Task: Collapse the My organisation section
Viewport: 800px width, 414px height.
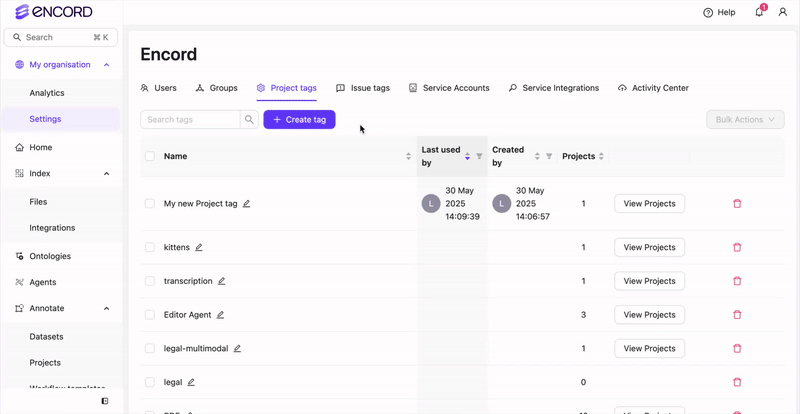Action: (x=107, y=65)
